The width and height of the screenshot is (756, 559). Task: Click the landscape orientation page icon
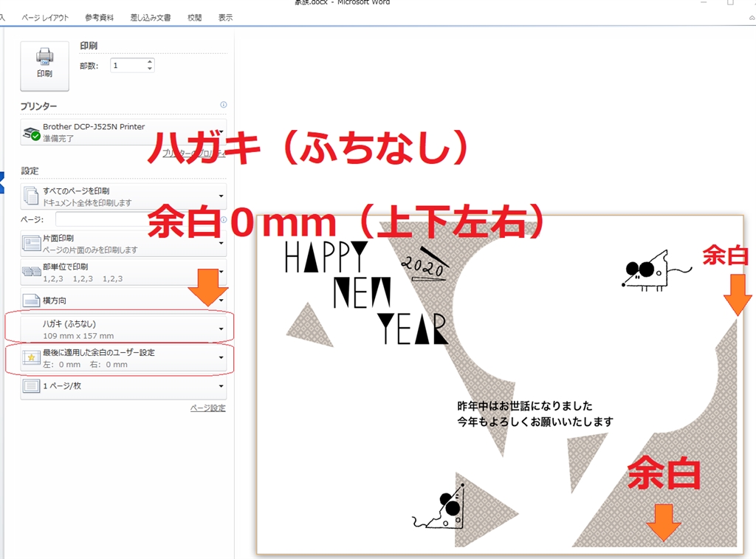coord(31,301)
